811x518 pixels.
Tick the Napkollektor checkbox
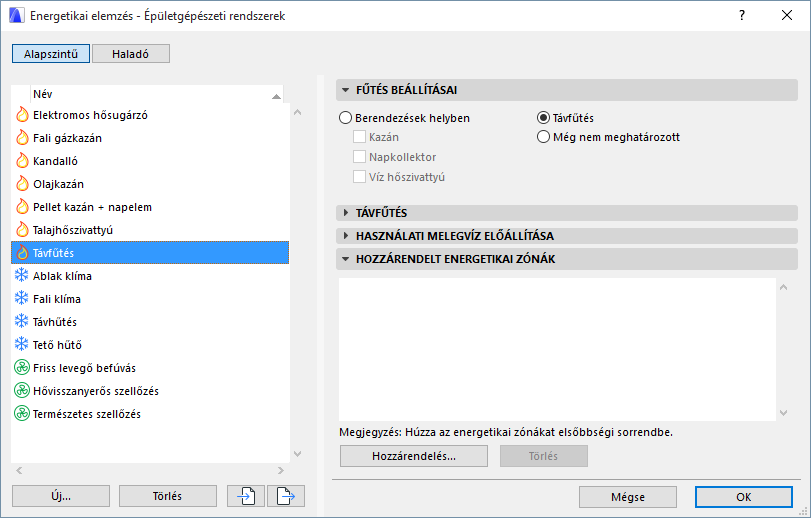tap(359, 157)
